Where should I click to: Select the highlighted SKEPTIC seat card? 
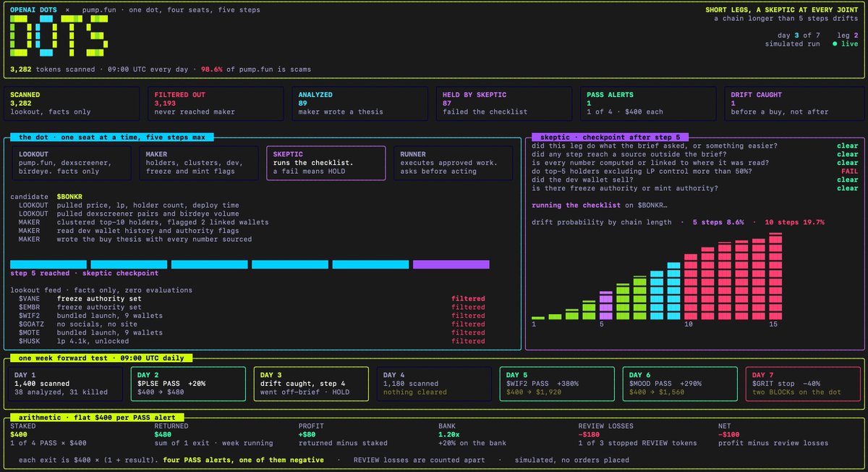[x=325, y=162]
